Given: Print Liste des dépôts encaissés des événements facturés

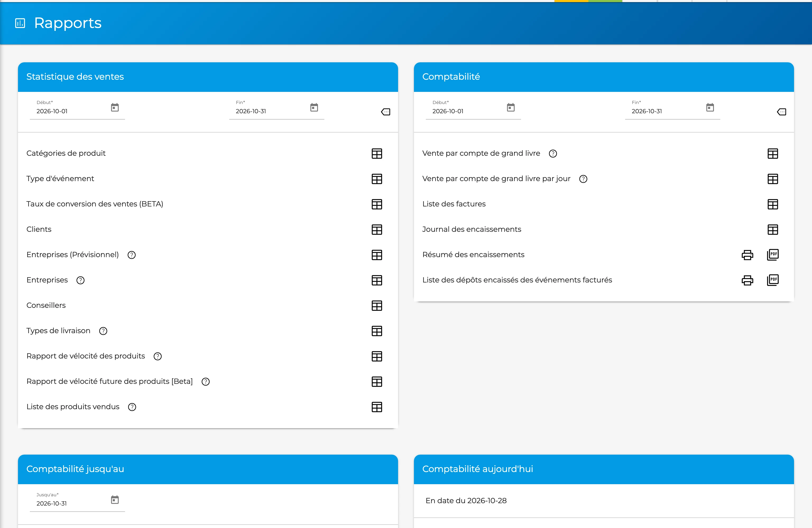Looking at the screenshot, I should coord(747,280).
